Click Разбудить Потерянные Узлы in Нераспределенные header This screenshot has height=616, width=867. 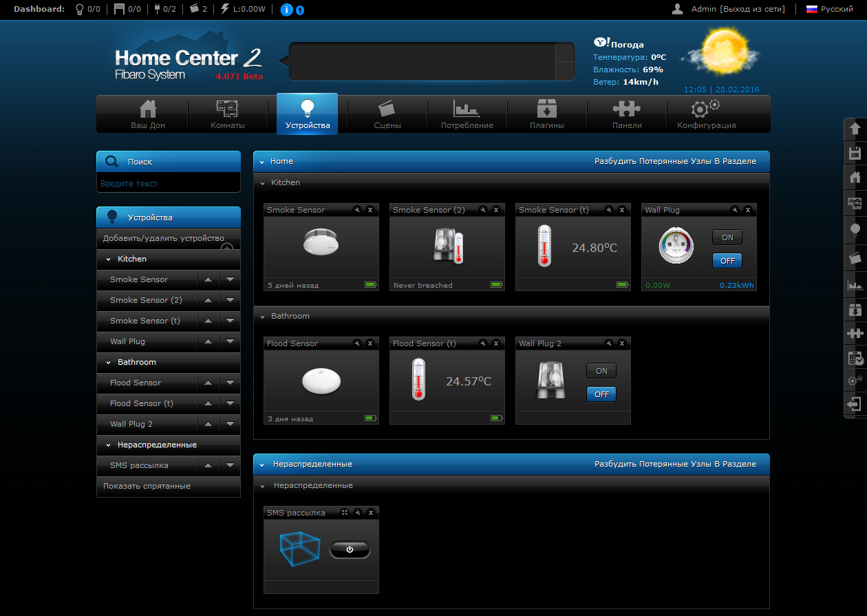(675, 464)
